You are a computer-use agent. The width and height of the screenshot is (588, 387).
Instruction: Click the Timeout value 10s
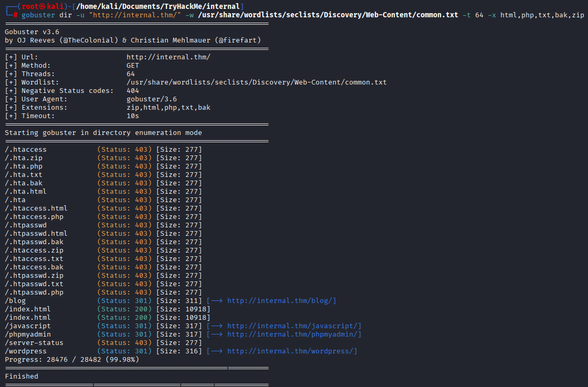(x=133, y=116)
